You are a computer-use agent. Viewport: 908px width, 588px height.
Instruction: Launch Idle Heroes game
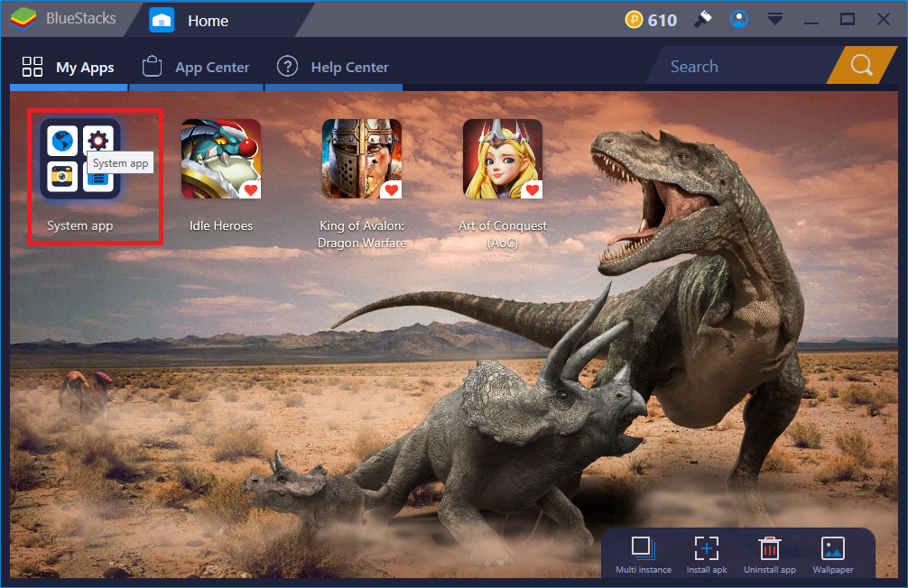pyautogui.click(x=221, y=159)
